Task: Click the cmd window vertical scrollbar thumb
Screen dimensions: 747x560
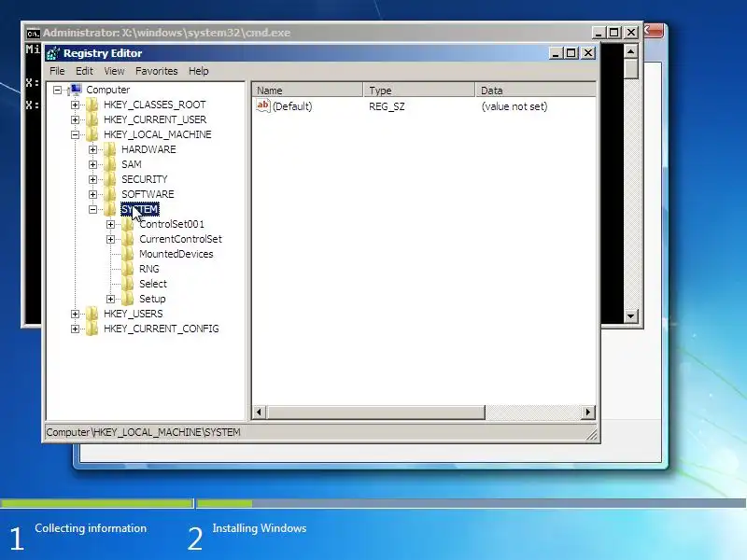Action: click(x=631, y=69)
